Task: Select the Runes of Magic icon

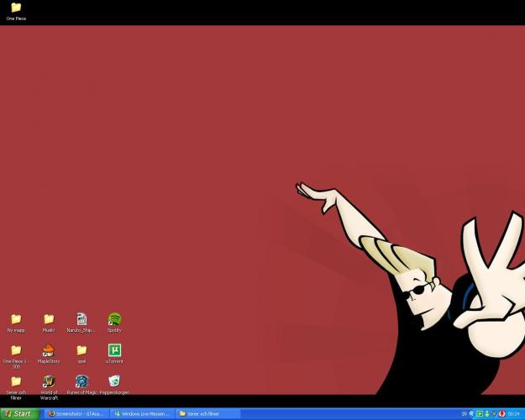Action: [x=81, y=381]
